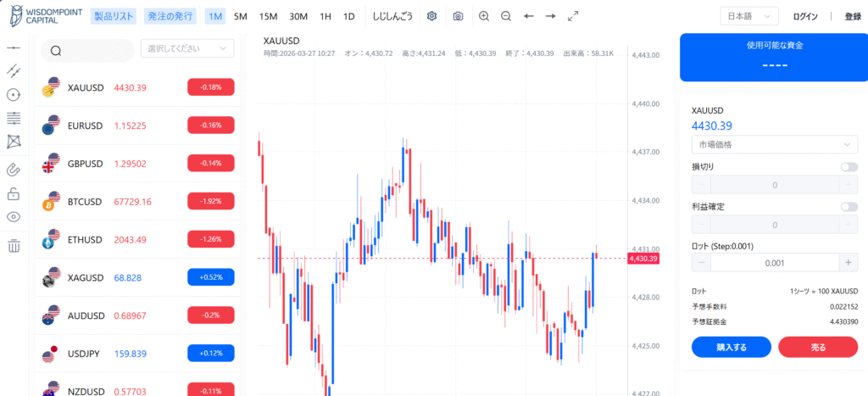Click the 登録 register link
The width and height of the screenshot is (868, 396).
[853, 16]
